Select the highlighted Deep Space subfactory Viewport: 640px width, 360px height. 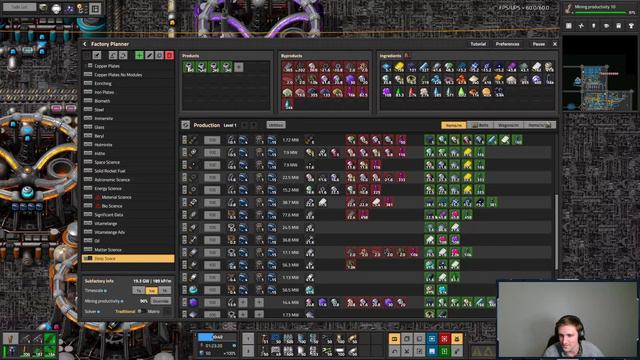click(x=128, y=258)
